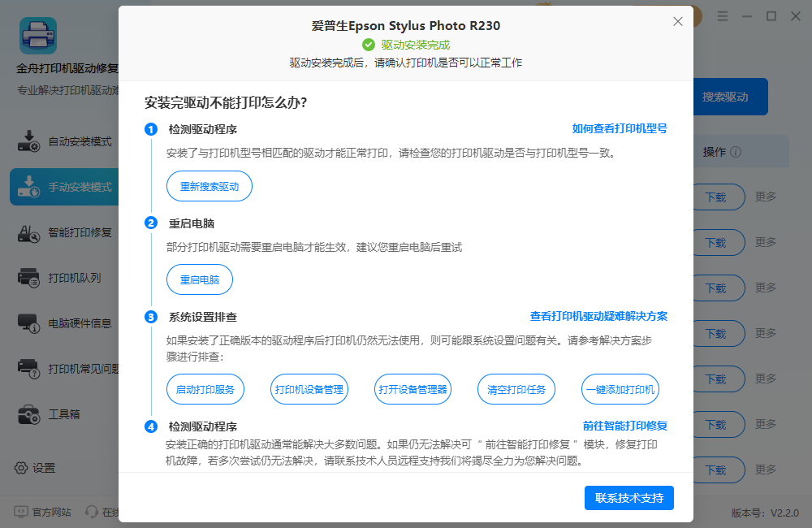Click the 自动安装模式 label text
This screenshot has height=528, width=812.
point(80,142)
